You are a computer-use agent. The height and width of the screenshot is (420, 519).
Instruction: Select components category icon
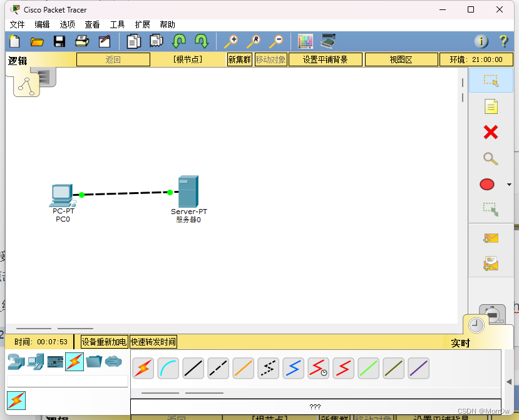[x=55, y=361]
